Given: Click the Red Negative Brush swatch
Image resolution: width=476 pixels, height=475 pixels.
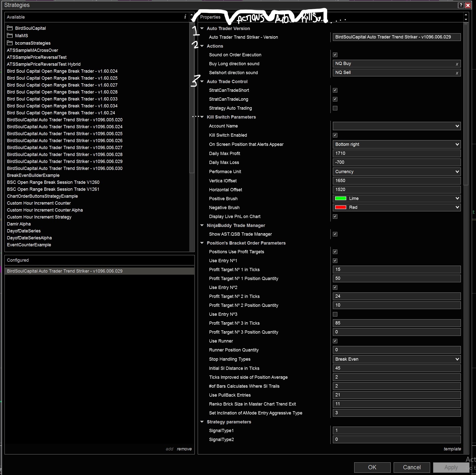Looking at the screenshot, I should coord(341,207).
